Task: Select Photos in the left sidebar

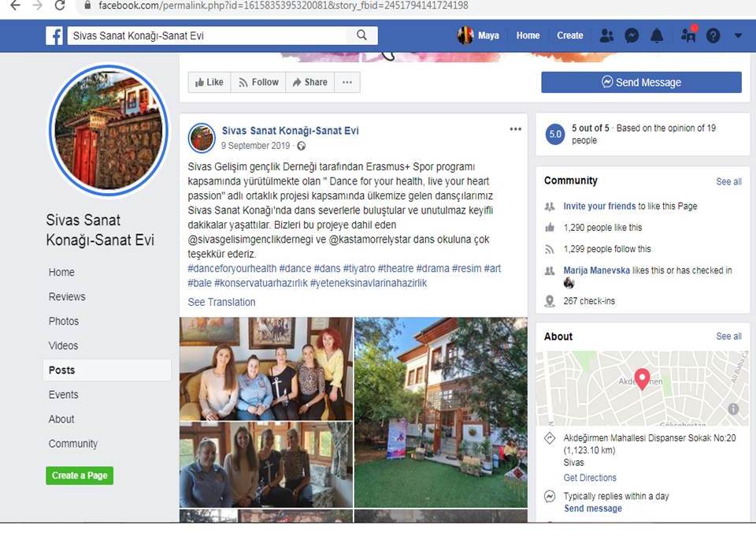Action: tap(64, 322)
